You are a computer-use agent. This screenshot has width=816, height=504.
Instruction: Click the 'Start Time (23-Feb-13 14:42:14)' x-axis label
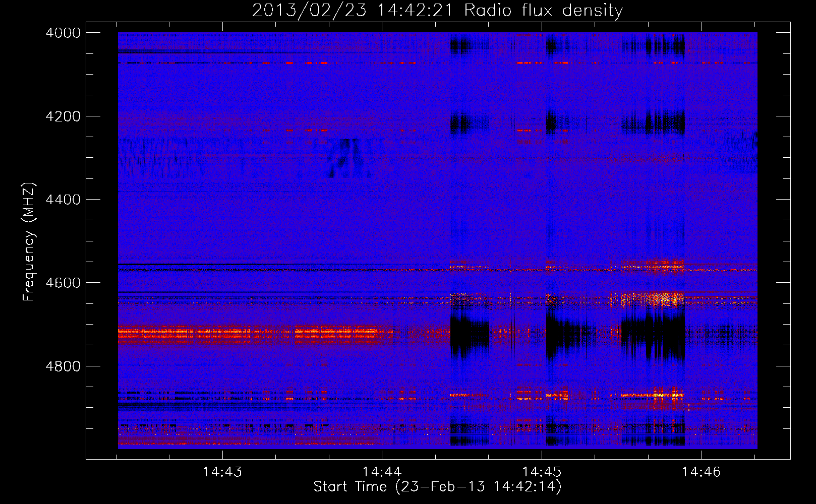point(437,487)
